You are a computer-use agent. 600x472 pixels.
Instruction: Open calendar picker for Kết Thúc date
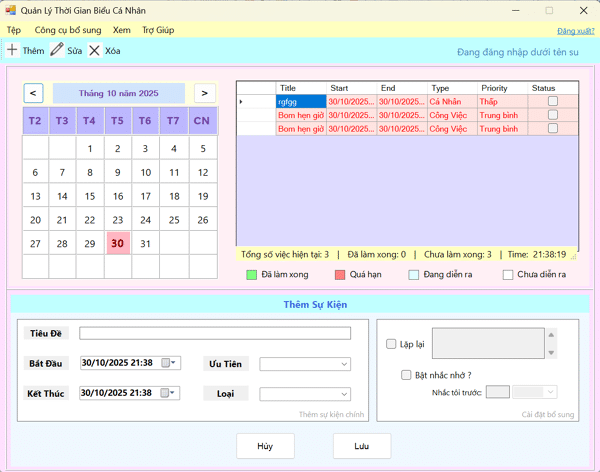click(x=173, y=393)
